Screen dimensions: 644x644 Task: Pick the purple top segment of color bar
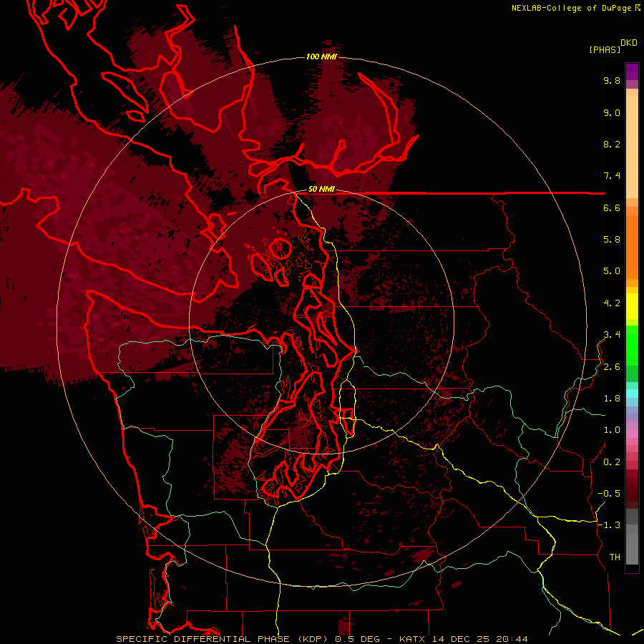(x=632, y=72)
